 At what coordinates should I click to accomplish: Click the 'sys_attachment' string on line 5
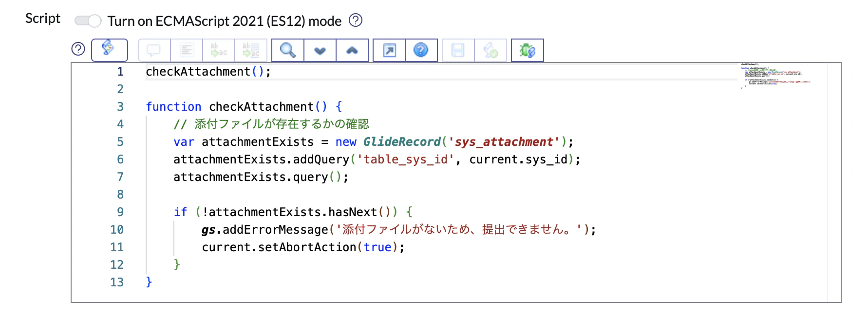504,141
